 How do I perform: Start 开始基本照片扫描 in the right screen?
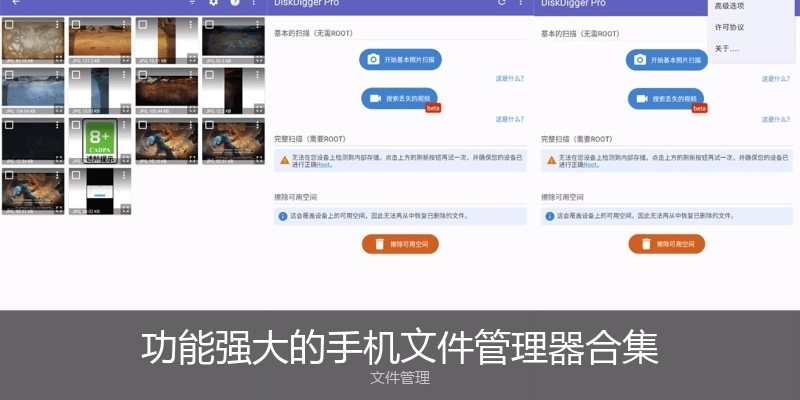point(667,60)
